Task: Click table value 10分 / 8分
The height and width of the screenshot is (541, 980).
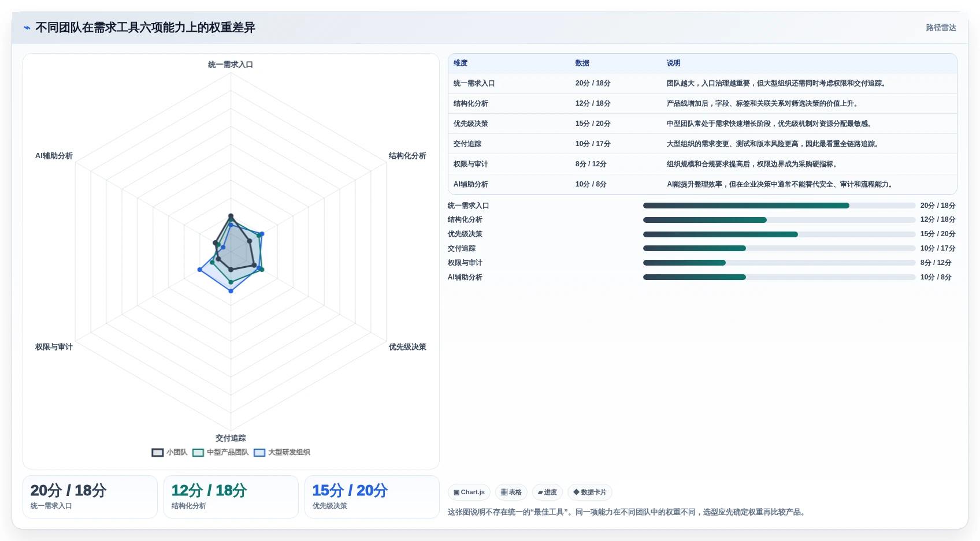Action: pyautogui.click(x=591, y=185)
